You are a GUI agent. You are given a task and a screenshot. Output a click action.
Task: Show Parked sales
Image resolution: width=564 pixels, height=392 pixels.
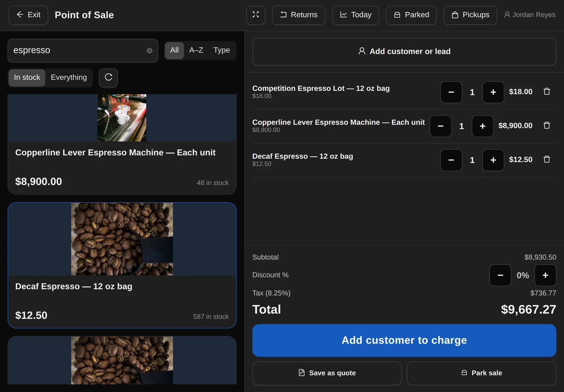pos(411,15)
